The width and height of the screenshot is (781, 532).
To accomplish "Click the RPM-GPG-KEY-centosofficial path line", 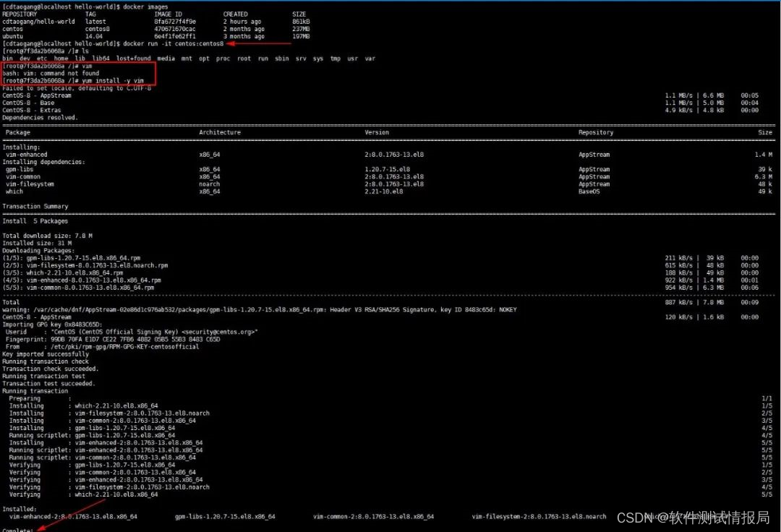I will [102, 347].
